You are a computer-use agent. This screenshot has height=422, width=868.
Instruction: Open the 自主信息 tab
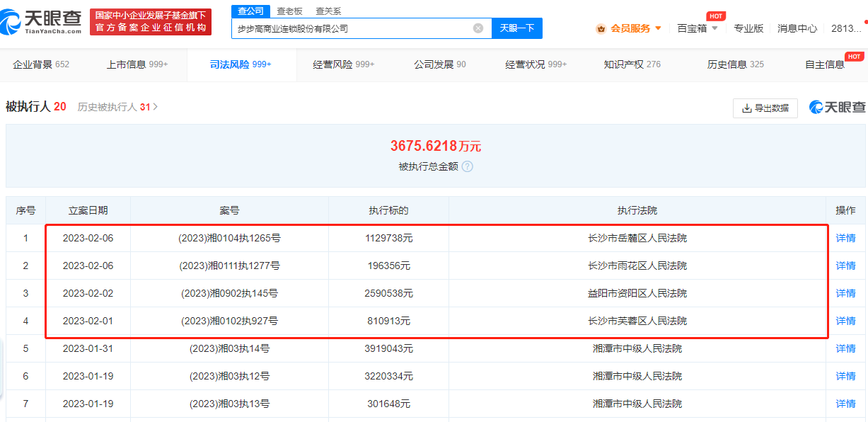point(825,64)
